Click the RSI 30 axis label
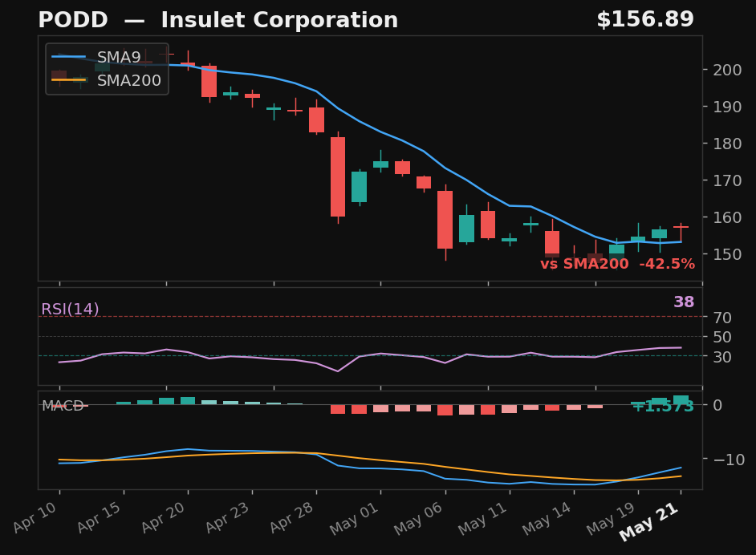This screenshot has width=756, height=555. click(x=723, y=357)
